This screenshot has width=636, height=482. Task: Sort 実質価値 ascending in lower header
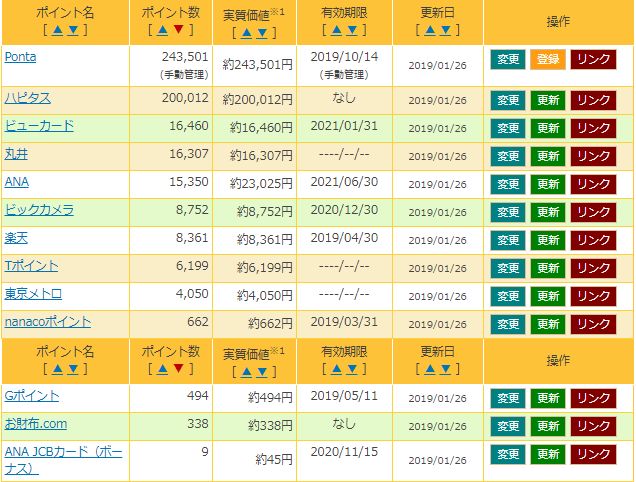(x=246, y=372)
